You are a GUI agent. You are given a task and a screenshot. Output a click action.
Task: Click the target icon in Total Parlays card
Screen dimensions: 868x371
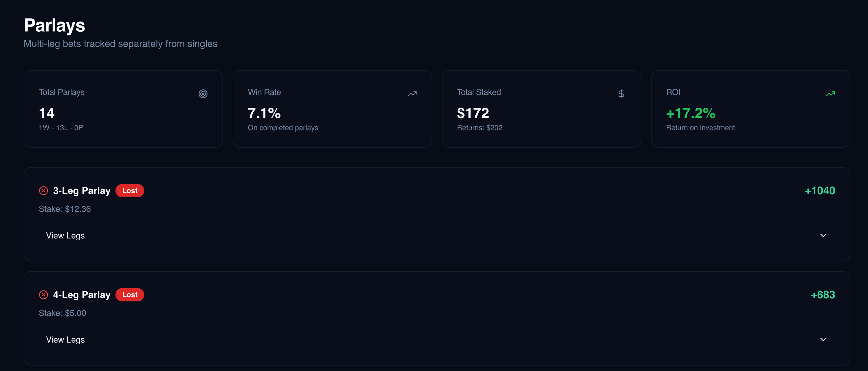point(203,94)
